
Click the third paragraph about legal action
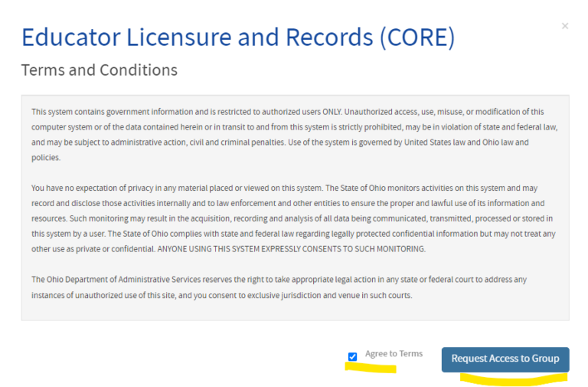(x=279, y=287)
